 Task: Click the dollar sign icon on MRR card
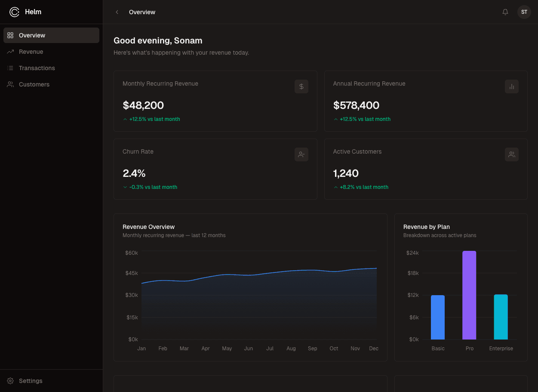click(301, 86)
